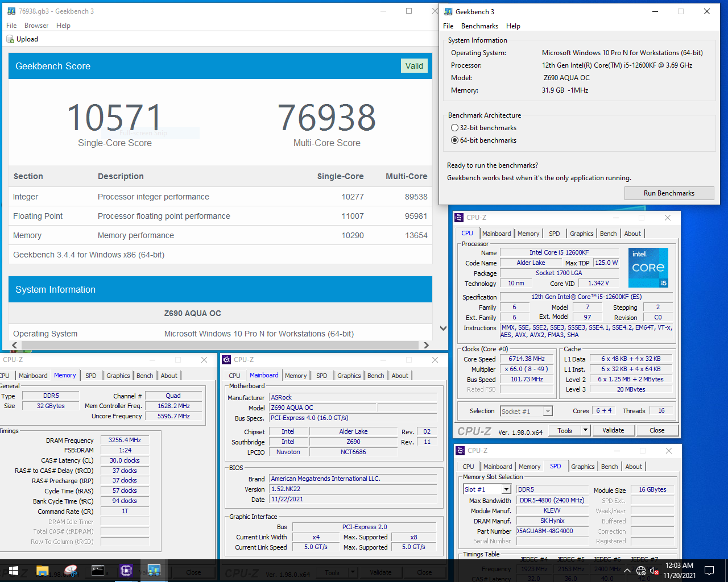Viewport: 728px width, 582px height.
Task: Open File menu in 76938.gb3 Geekbench window
Action: click(11, 26)
